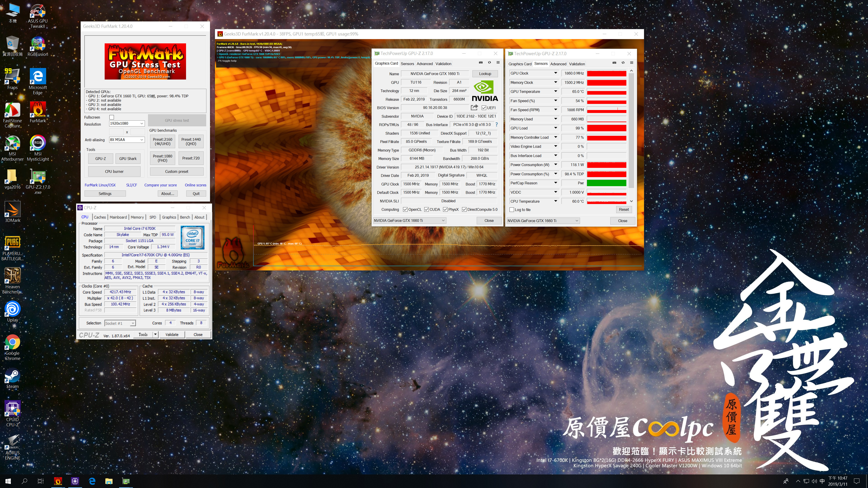Open the Anti-aliasing 8X MSAA dropdown

click(127, 140)
